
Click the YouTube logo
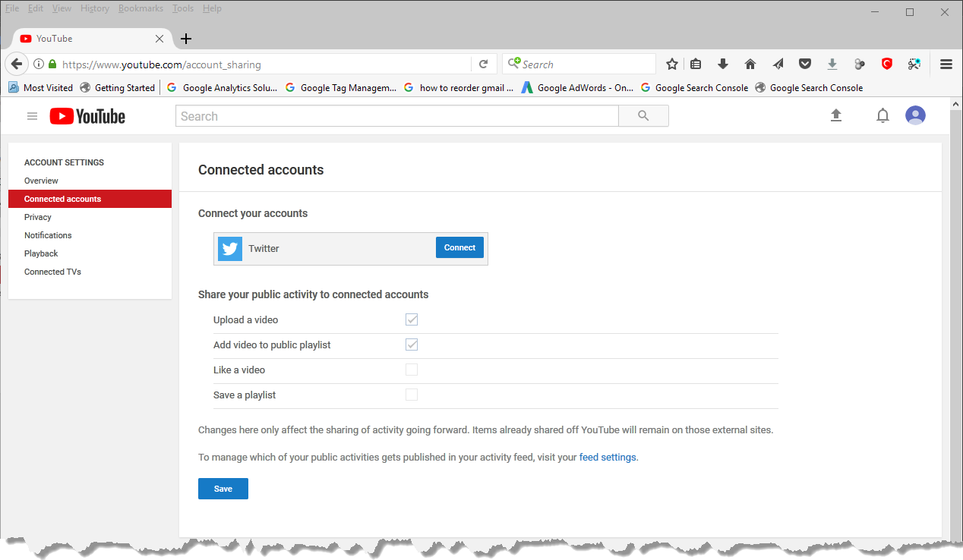click(x=87, y=116)
